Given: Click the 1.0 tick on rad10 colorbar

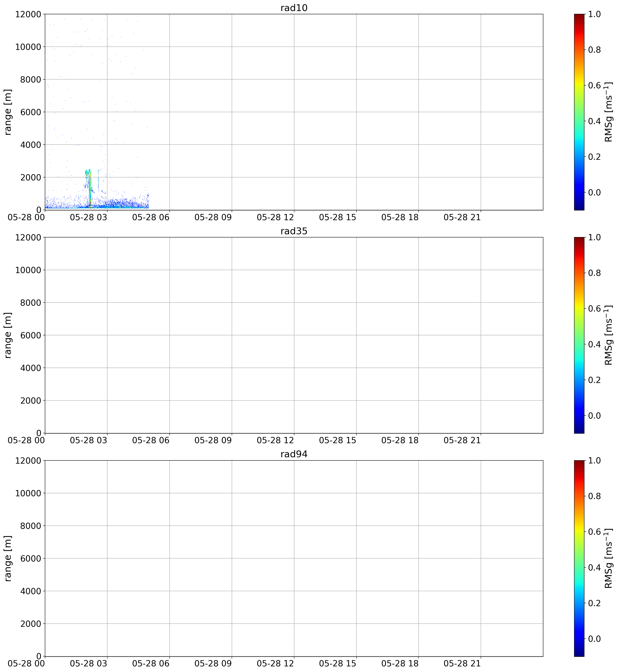Looking at the screenshot, I should point(594,14).
